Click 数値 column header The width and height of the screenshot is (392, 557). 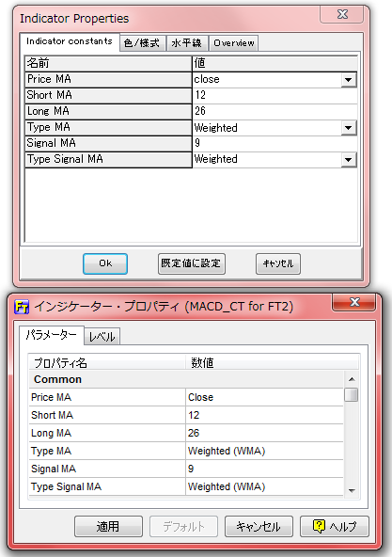click(272, 362)
